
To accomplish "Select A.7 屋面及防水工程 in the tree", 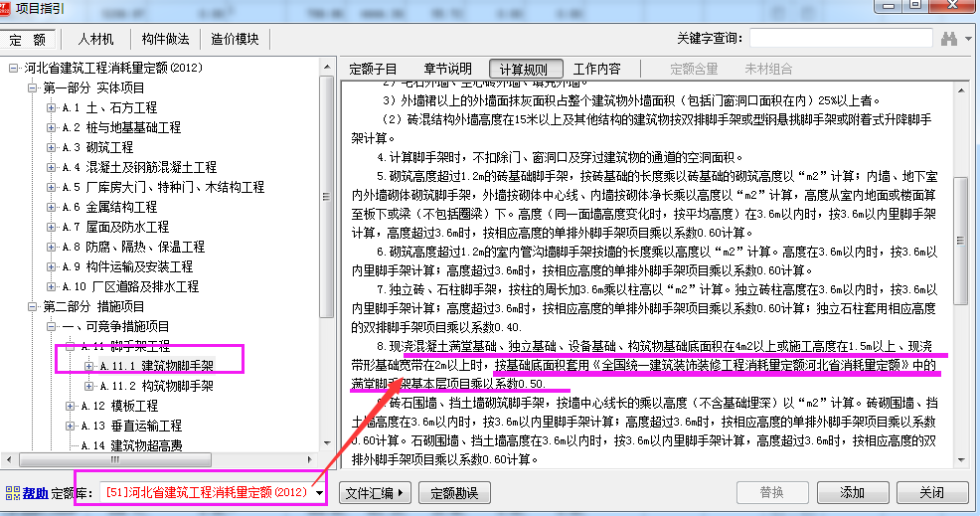I will [115, 227].
